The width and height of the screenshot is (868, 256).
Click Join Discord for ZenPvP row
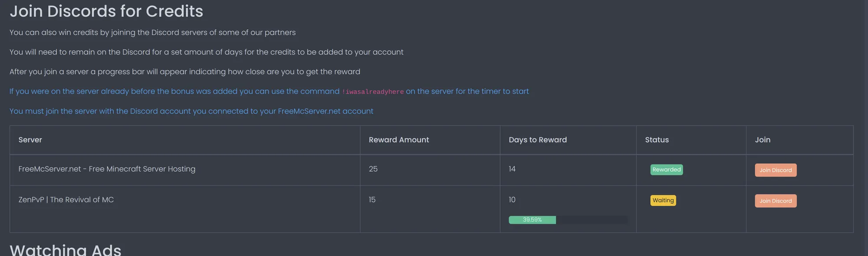(x=775, y=201)
